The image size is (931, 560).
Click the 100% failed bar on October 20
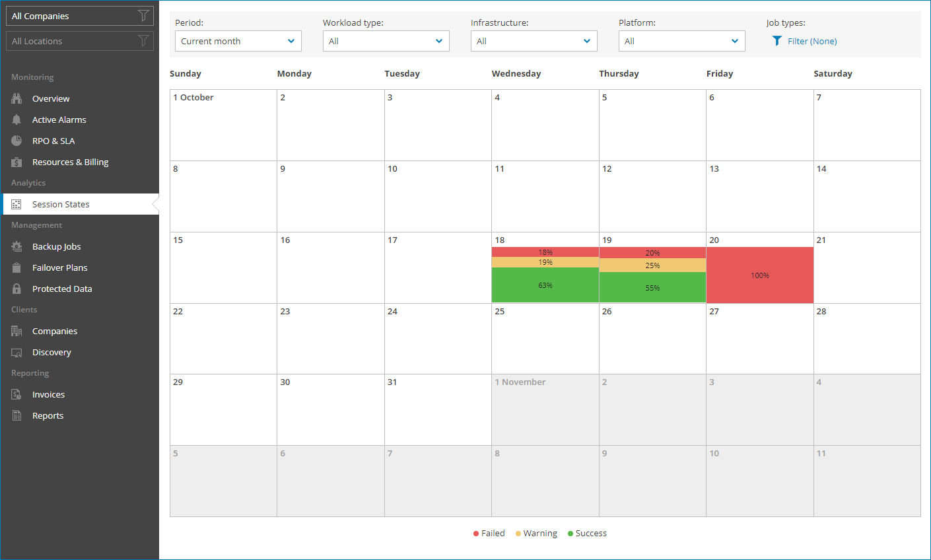(x=759, y=275)
